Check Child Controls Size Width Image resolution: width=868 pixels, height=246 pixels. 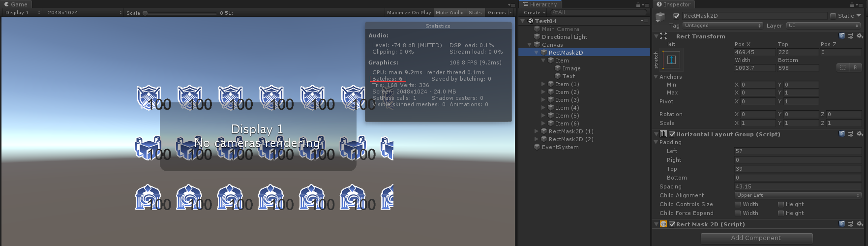pos(738,204)
